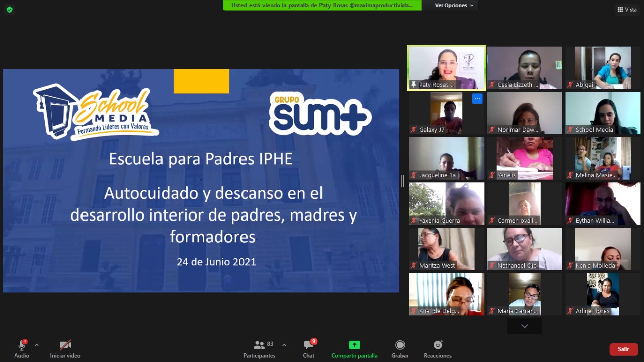Open Ver Opciones dropdown
The height and width of the screenshot is (362, 644).
coord(454,5)
